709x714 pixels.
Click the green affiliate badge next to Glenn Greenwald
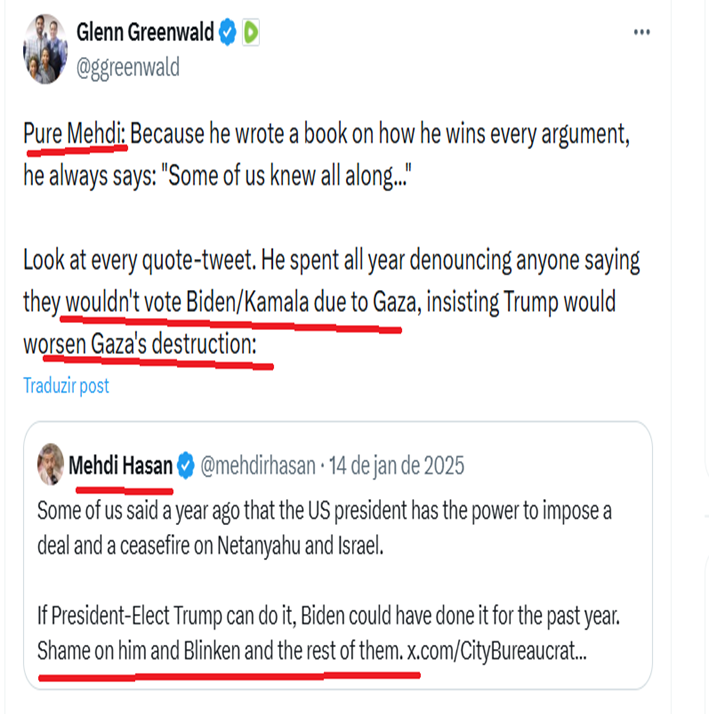point(251,33)
